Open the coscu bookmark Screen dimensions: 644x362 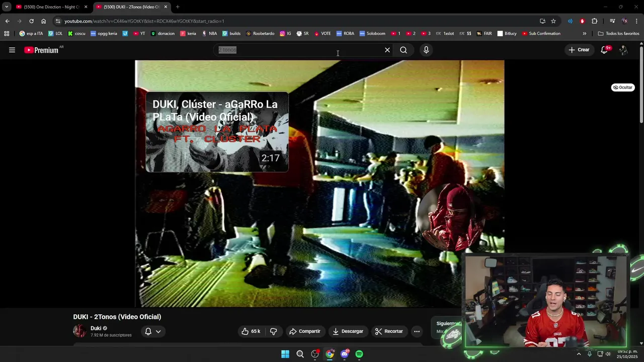point(76,34)
